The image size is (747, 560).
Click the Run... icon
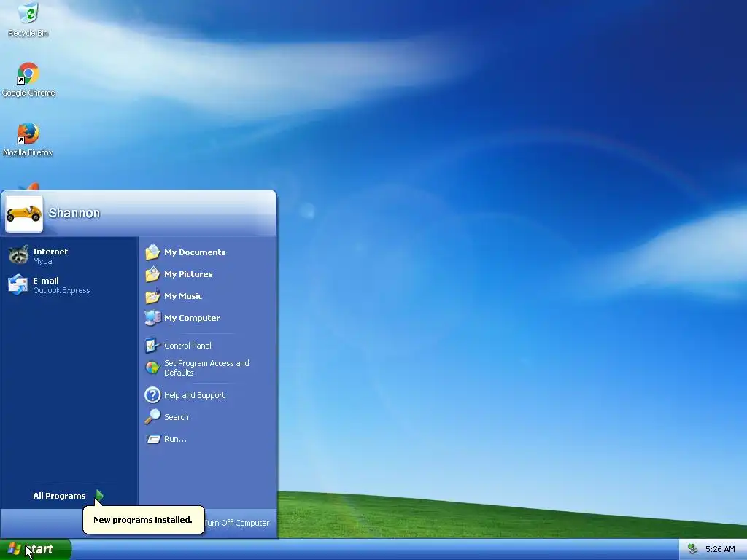coord(153,439)
